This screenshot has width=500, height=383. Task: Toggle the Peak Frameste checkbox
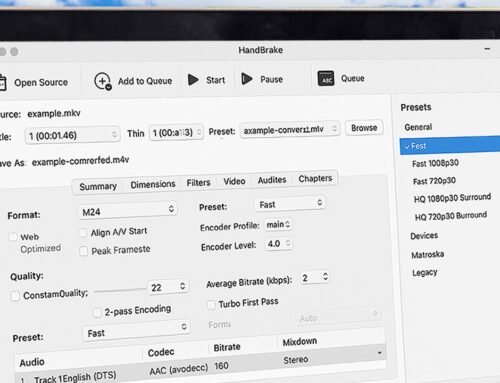(84, 251)
